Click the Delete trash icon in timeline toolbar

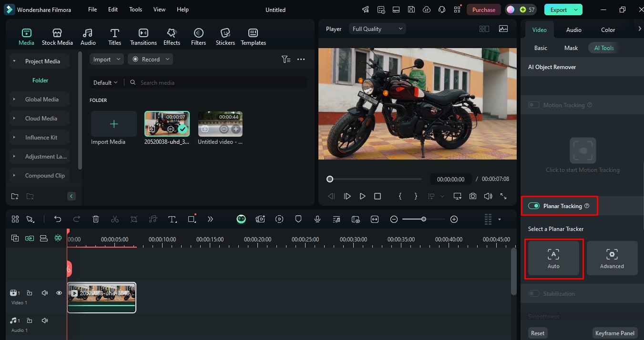tap(96, 219)
